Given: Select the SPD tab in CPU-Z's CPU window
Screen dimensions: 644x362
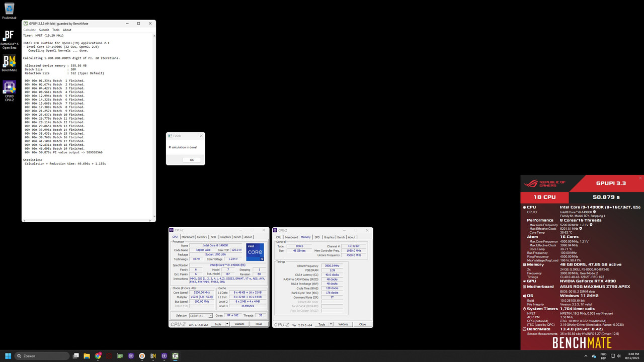Looking at the screenshot, I should pos(213,237).
